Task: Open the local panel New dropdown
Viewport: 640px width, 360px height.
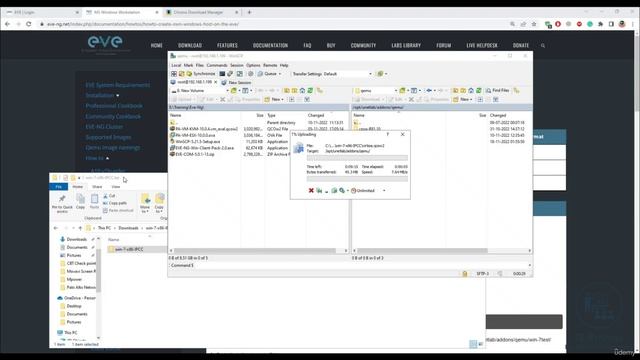Action: (x=274, y=99)
